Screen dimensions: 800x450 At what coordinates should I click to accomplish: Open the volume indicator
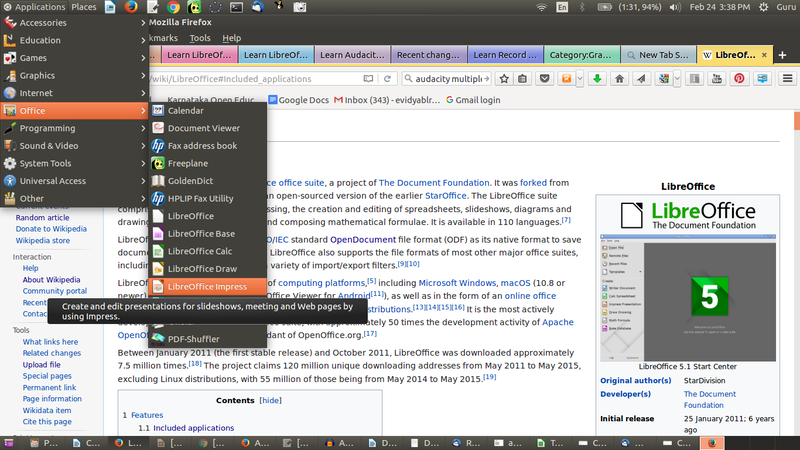[675, 7]
